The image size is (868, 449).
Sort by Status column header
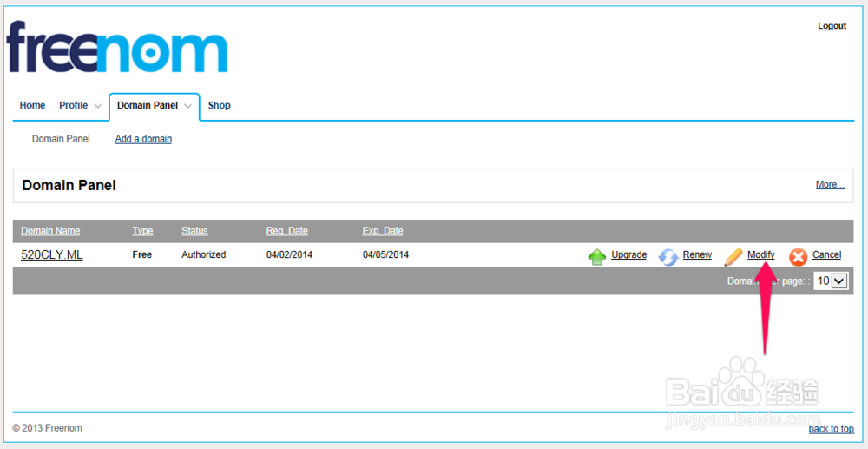click(x=194, y=231)
